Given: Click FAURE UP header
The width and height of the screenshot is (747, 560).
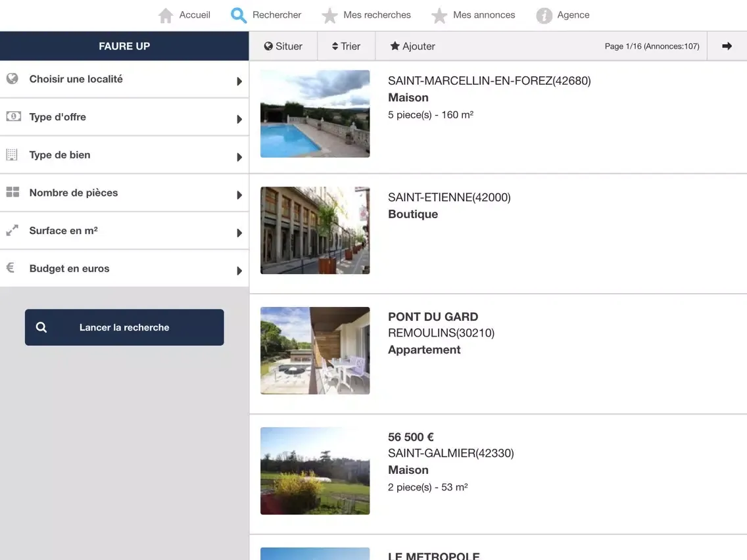Looking at the screenshot, I should point(124,46).
